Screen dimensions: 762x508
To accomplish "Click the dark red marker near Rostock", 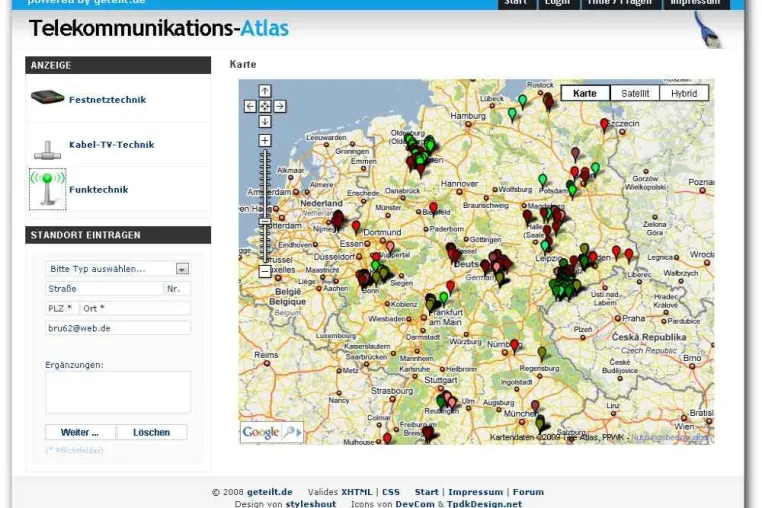I will point(548,101).
